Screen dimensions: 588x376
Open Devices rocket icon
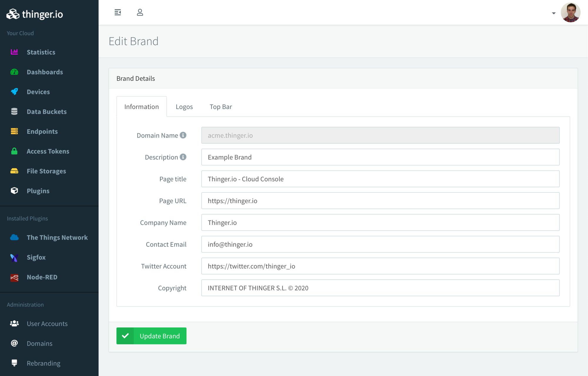click(x=14, y=92)
